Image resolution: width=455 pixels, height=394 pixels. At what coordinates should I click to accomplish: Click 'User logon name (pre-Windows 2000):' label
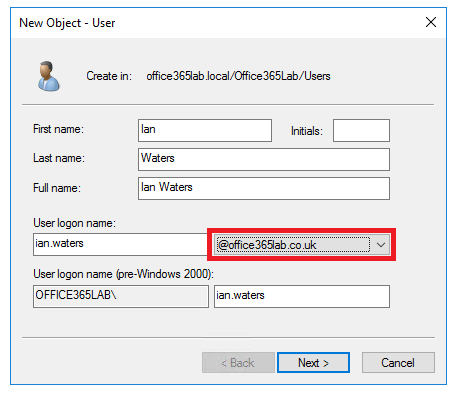click(x=123, y=274)
